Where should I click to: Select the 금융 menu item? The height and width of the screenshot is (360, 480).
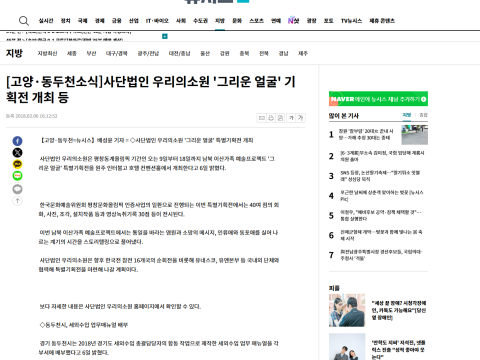(x=116, y=21)
